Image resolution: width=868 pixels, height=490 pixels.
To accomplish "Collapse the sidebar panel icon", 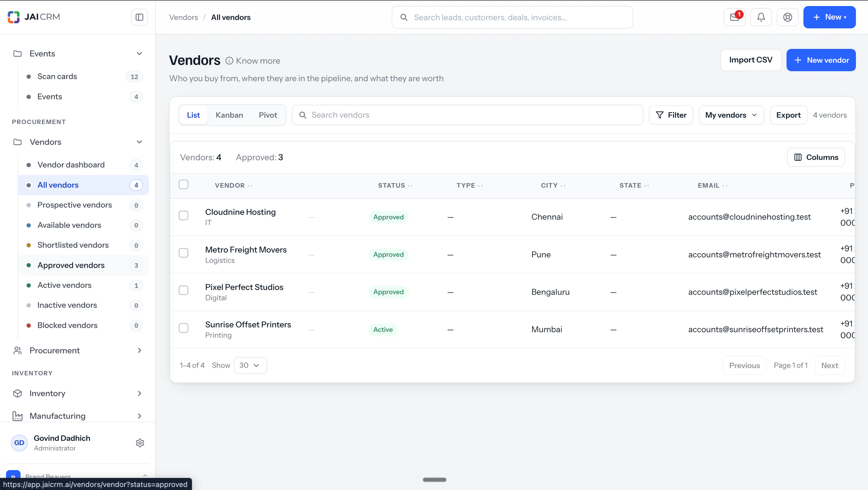I will click(x=139, y=17).
